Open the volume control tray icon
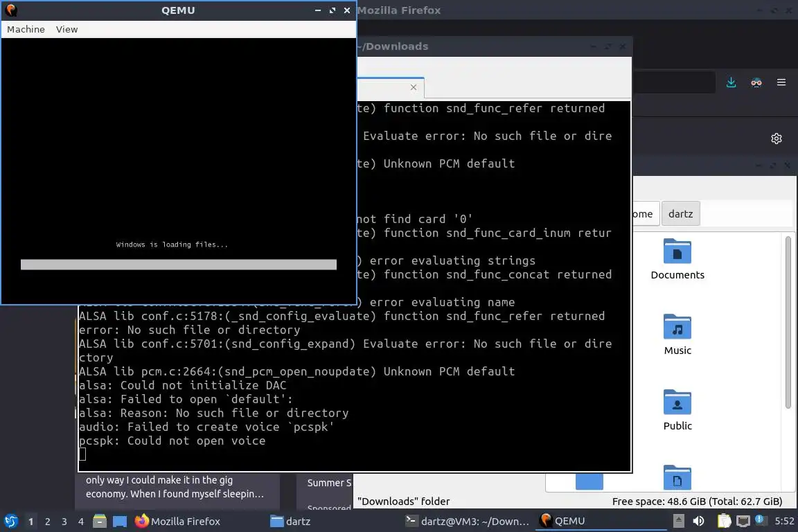 698,521
